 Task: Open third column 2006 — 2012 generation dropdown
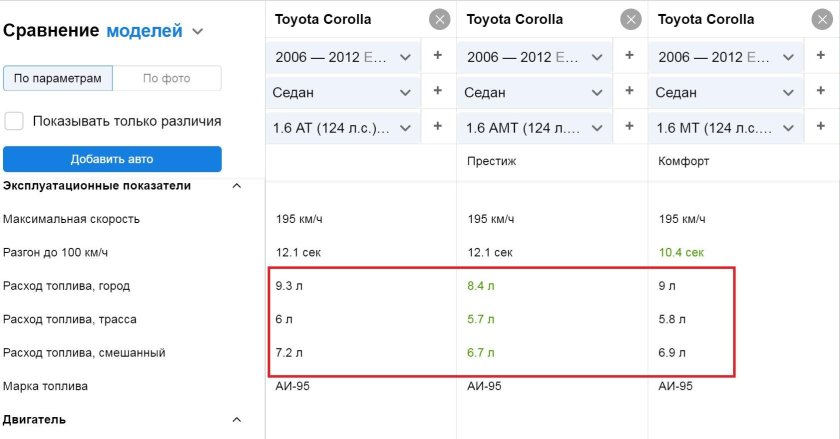click(x=724, y=58)
